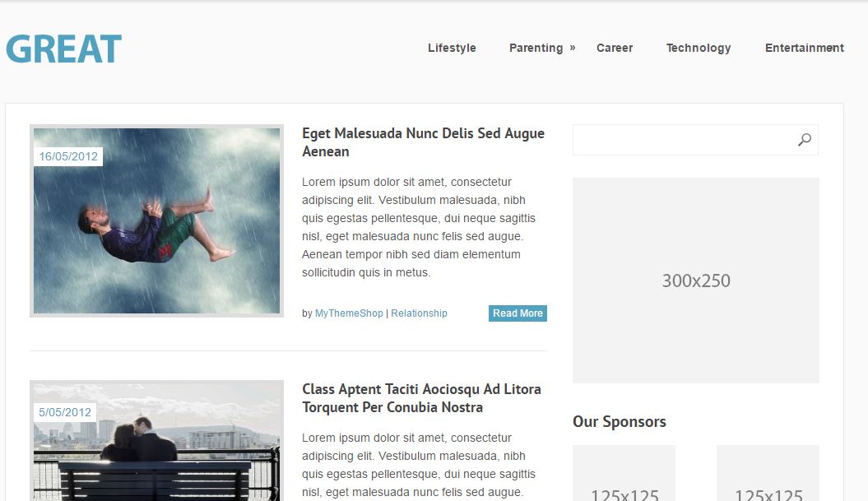Open the Parenting menu item
Screen dimensions: 868x501
[x=536, y=49]
